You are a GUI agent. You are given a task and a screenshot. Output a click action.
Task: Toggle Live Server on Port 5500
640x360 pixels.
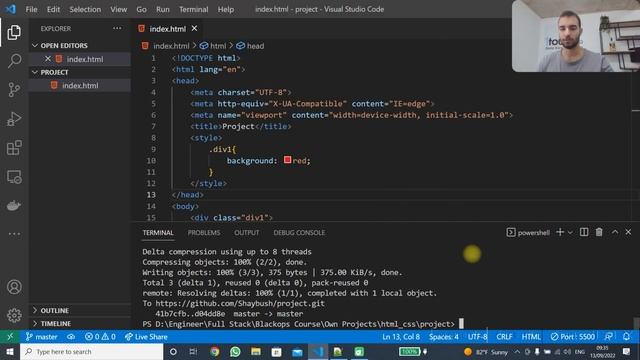[x=573, y=337]
